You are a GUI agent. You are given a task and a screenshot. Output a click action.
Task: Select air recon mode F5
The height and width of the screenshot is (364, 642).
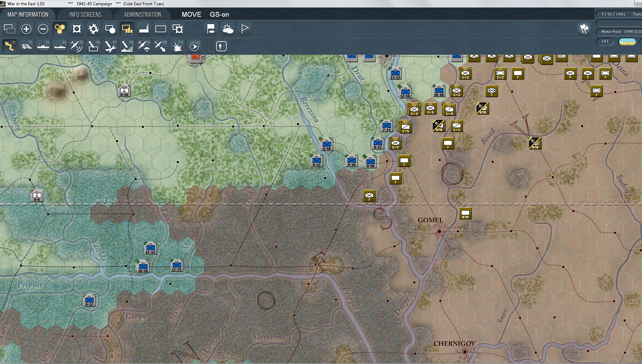[76, 46]
